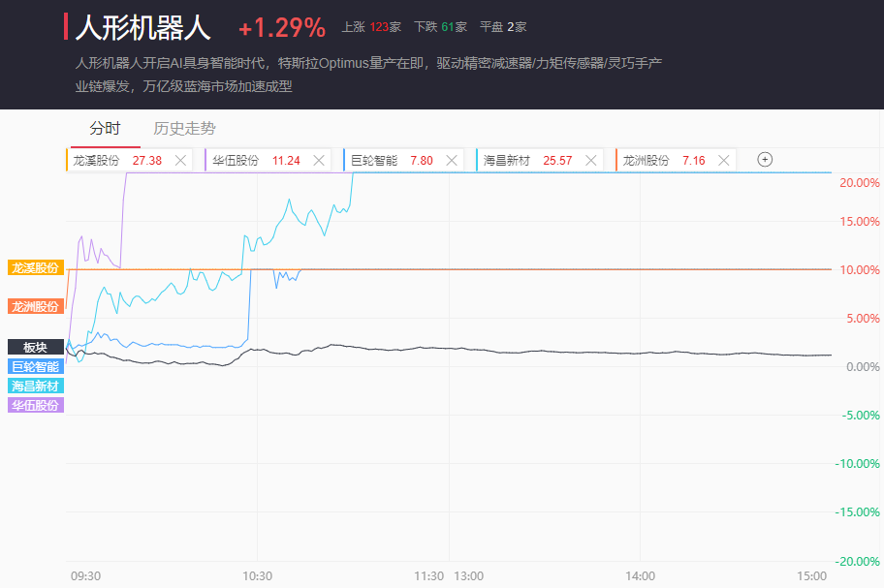This screenshot has height=588, width=884.
Task: Add a stock with the plus icon
Action: pos(765,160)
